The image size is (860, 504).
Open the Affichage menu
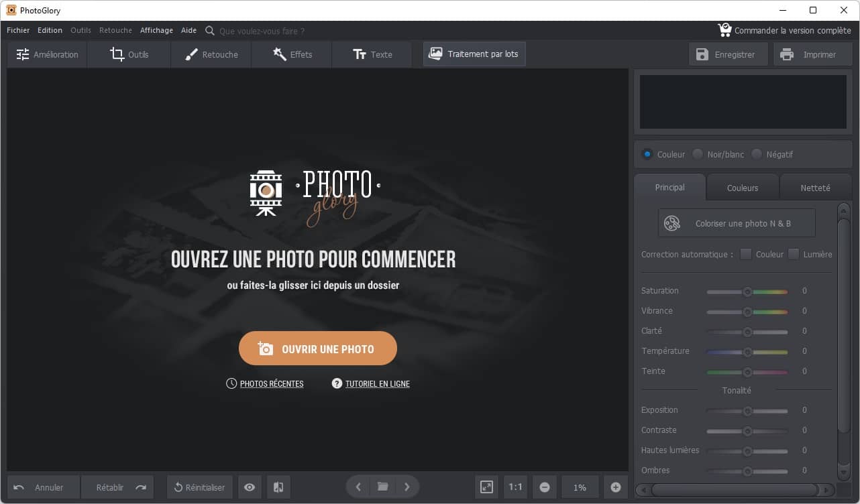(x=156, y=30)
